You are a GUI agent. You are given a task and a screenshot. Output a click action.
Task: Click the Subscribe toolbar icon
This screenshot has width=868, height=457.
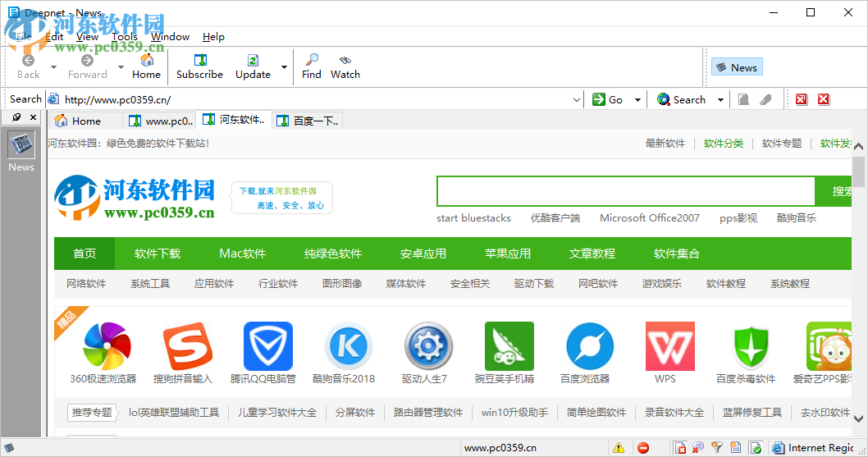click(x=200, y=60)
